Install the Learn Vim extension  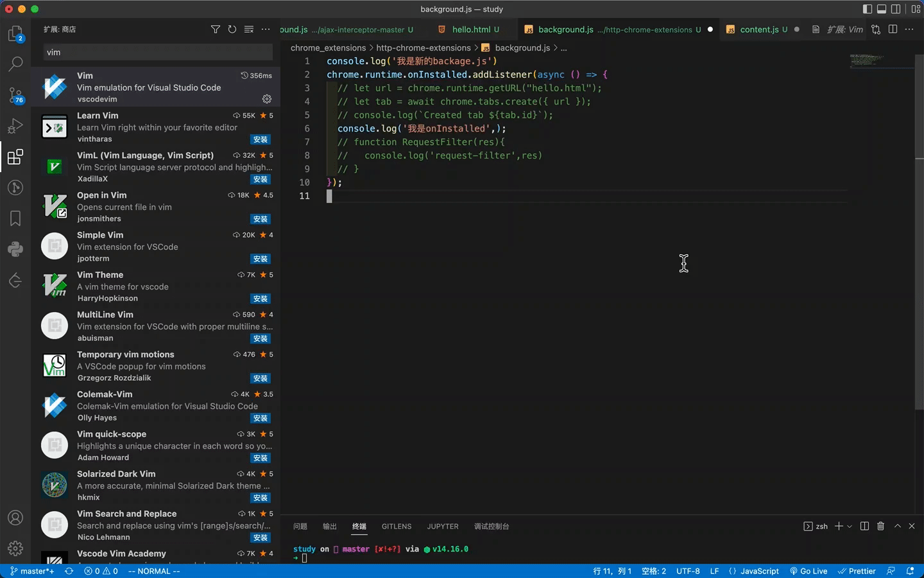pos(261,139)
